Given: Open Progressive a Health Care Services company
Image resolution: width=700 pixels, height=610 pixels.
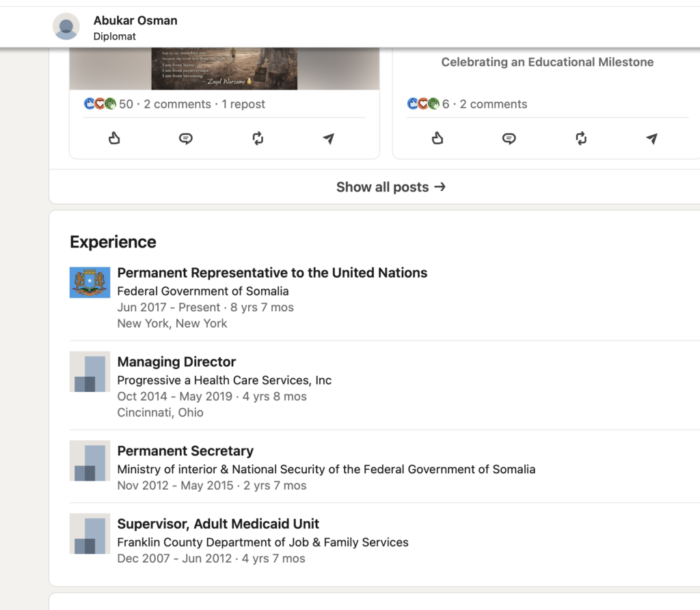Looking at the screenshot, I should (x=224, y=380).
